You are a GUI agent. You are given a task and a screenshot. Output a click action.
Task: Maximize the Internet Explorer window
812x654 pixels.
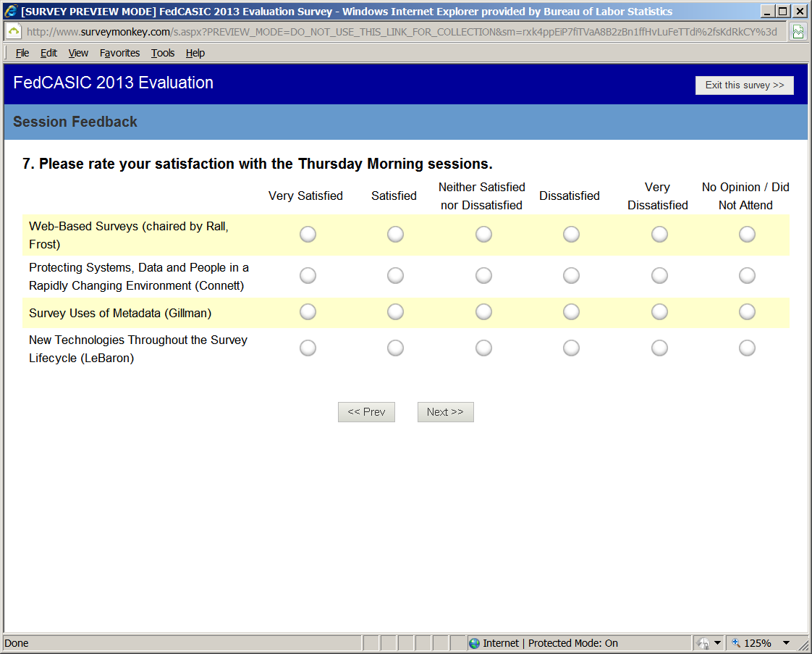784,11
